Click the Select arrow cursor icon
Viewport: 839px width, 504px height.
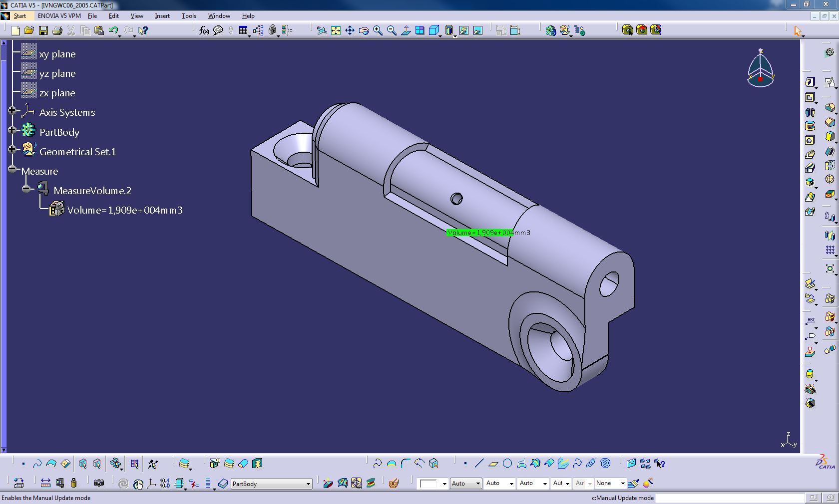coord(798,31)
